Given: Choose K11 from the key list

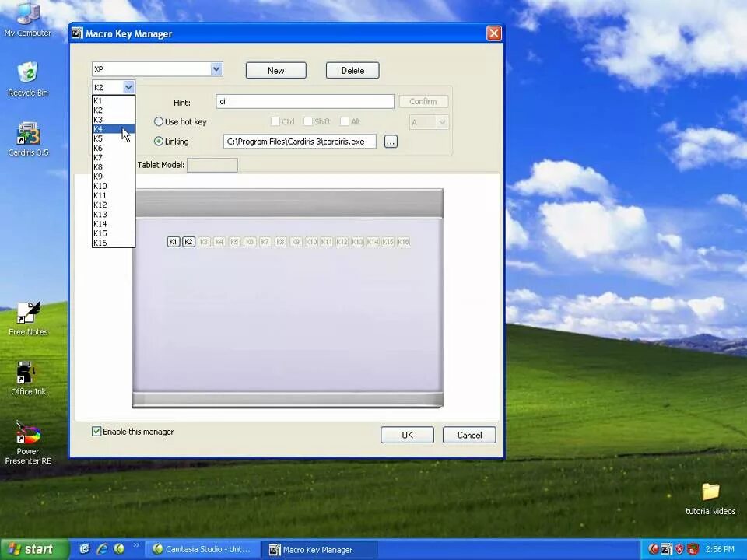Looking at the screenshot, I should 114,195.
